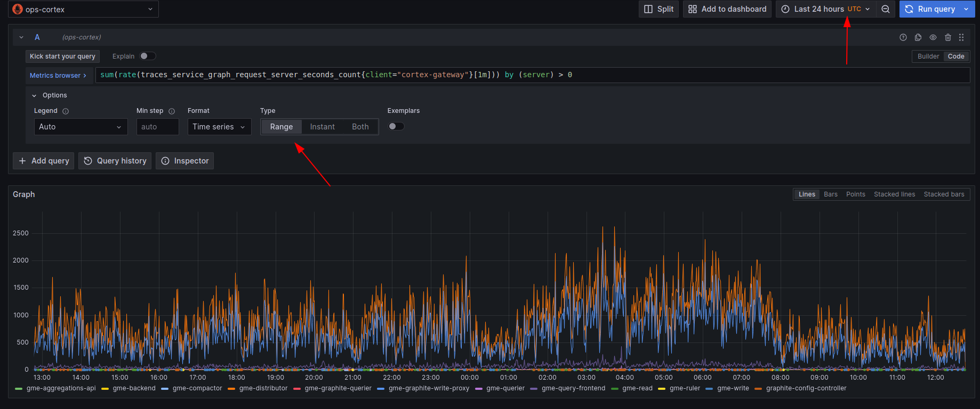Open the Format Time series dropdown
The width and height of the screenshot is (980, 409).
click(219, 127)
